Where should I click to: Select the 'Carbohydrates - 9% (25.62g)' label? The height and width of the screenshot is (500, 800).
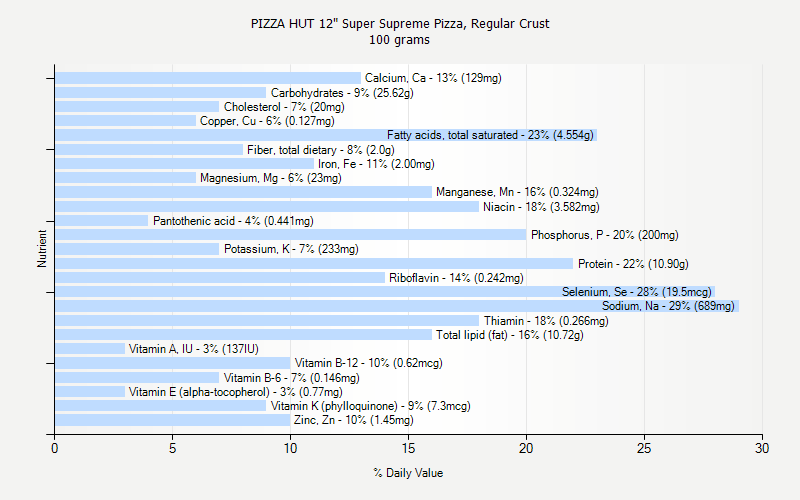pos(342,93)
